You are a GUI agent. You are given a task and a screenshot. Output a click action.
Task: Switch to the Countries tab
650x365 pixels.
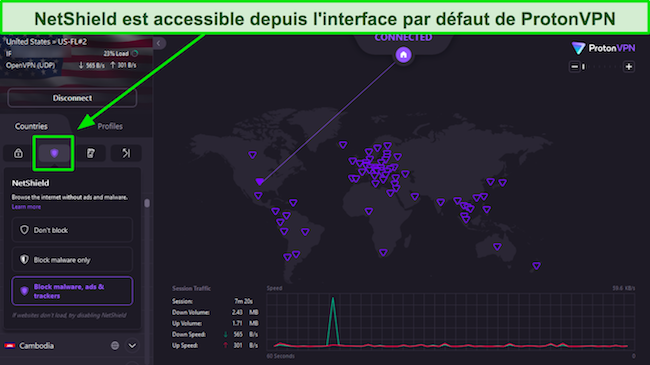(32, 126)
